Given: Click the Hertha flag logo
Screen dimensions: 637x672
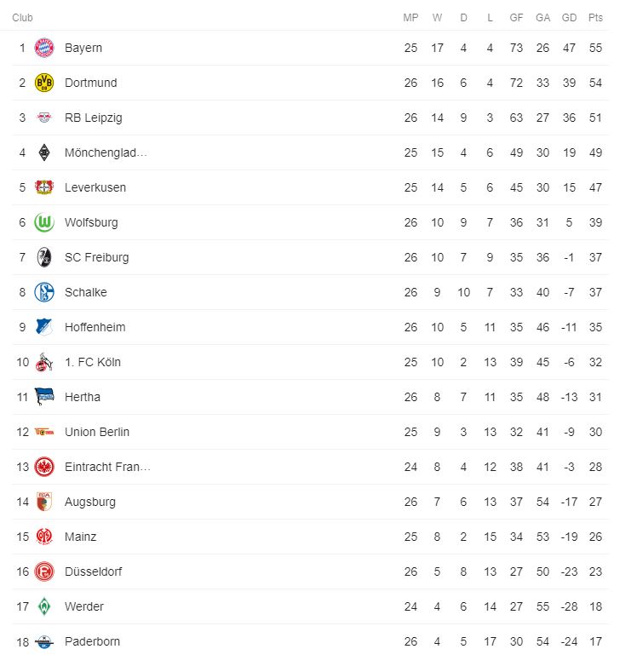Looking at the screenshot, I should pos(43,397).
